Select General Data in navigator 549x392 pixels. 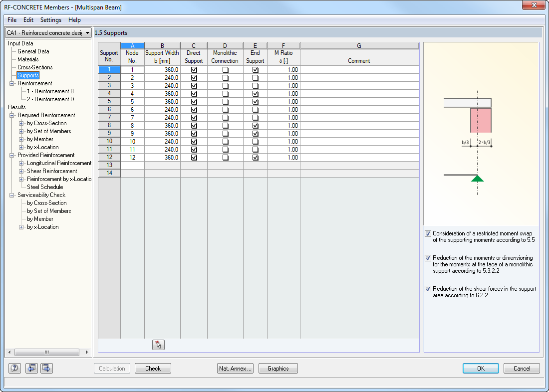33,51
